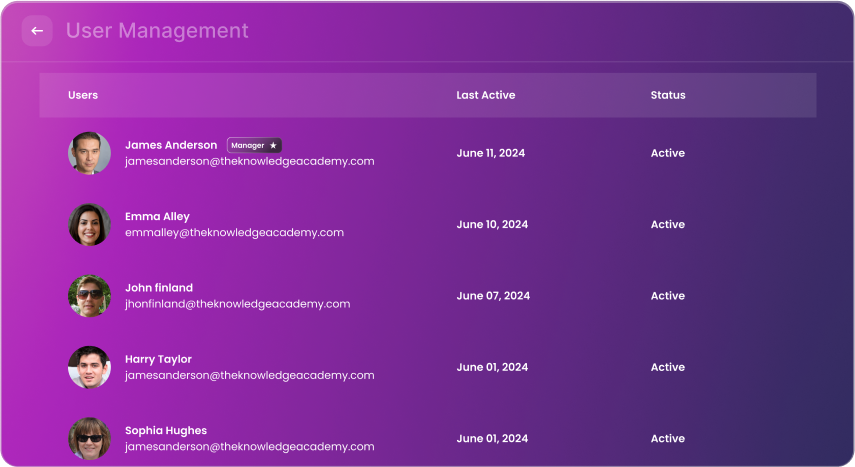Open James Anderson's profile photo
This screenshot has height=467, width=855.
click(x=89, y=153)
